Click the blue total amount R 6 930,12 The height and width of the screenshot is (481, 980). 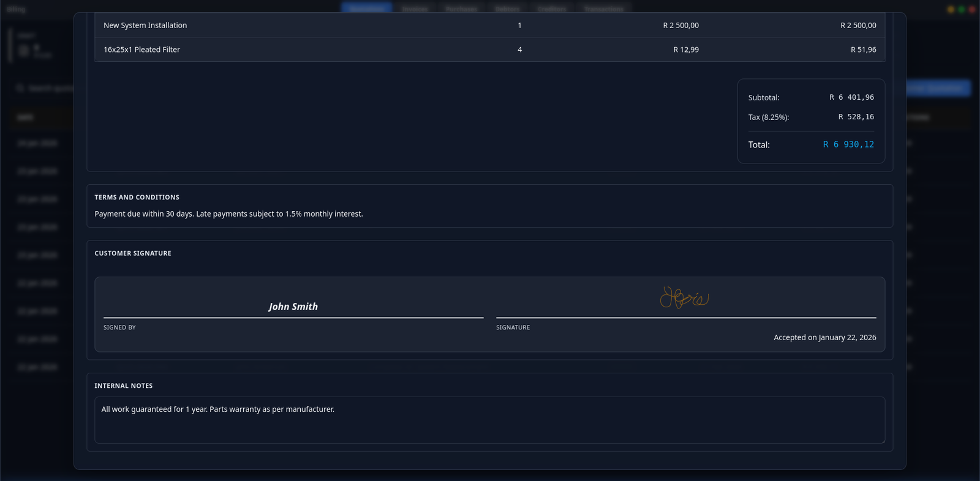pyautogui.click(x=848, y=144)
